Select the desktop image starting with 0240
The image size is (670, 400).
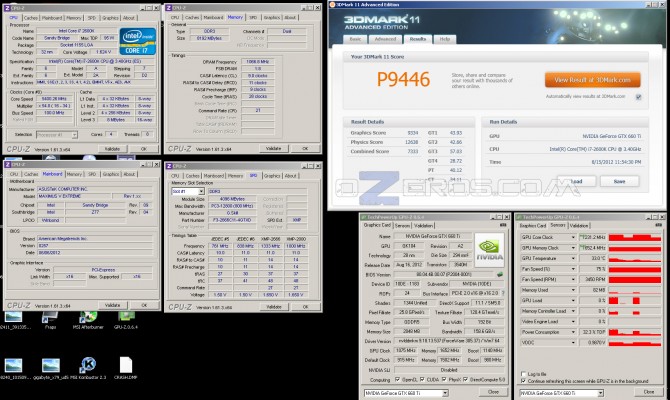click(x=13, y=365)
